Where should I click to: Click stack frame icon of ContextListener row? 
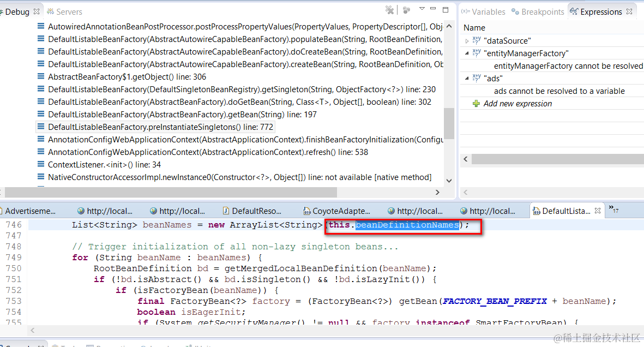tap(41, 164)
